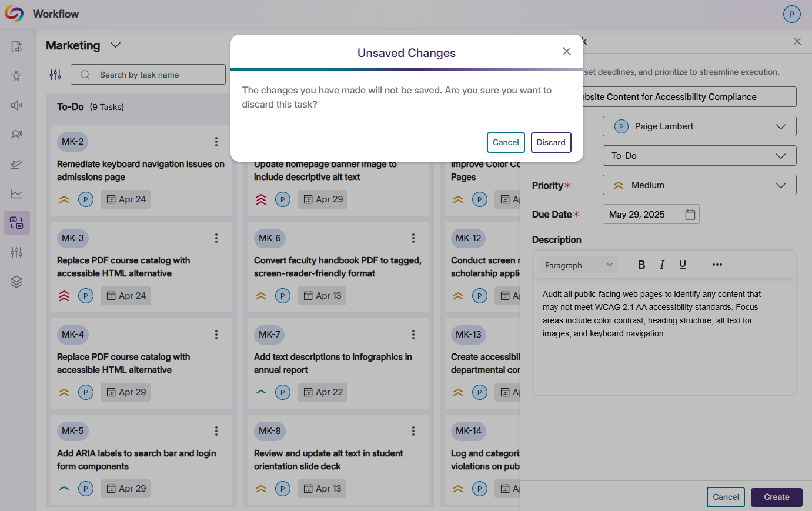Open the Paragraph style dropdown

point(578,265)
